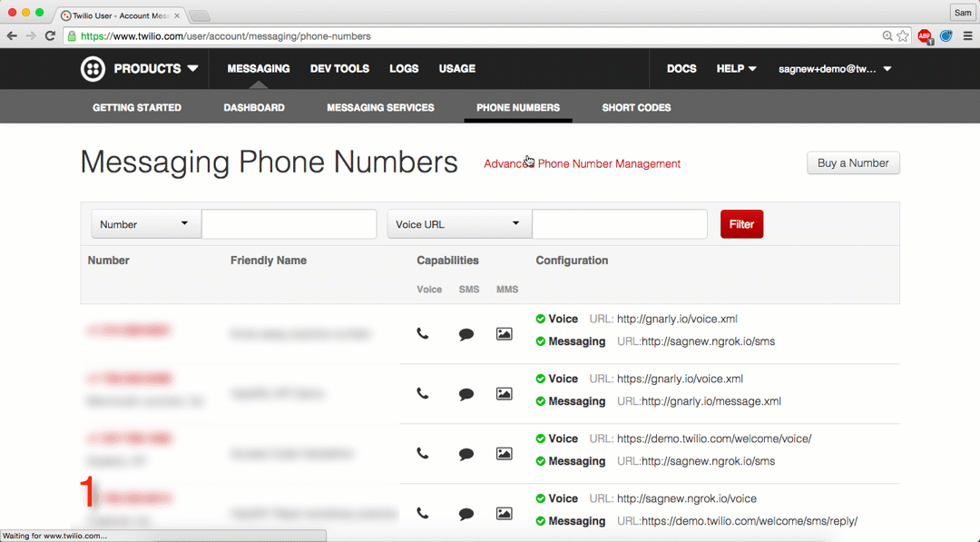980x542 pixels.
Task: Reload the page with the refresh icon
Action: point(50,36)
